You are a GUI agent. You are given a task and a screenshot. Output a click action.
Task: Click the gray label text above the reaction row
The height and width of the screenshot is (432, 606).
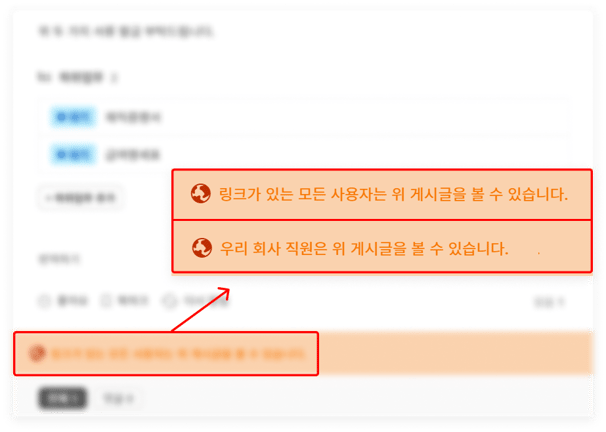59,259
